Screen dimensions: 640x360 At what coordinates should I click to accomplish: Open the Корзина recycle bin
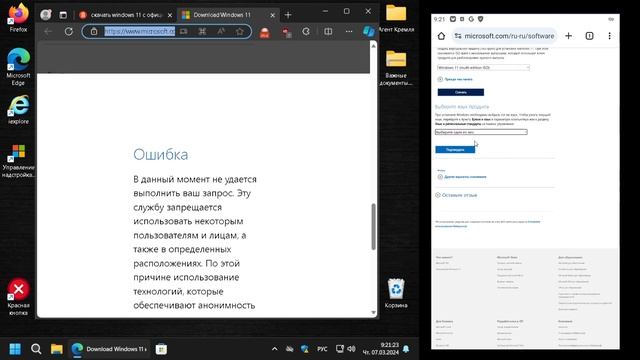coord(396,293)
